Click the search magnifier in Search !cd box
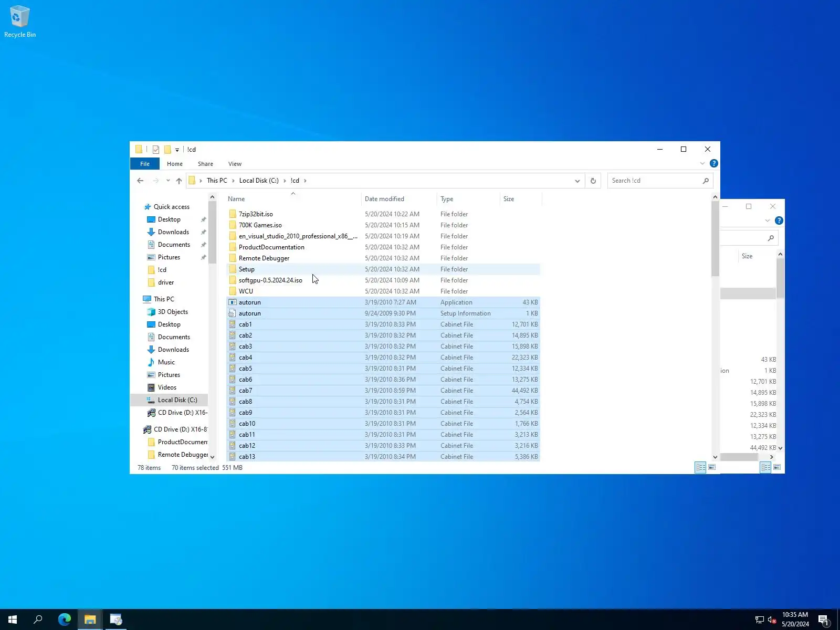840x630 pixels. pos(706,181)
